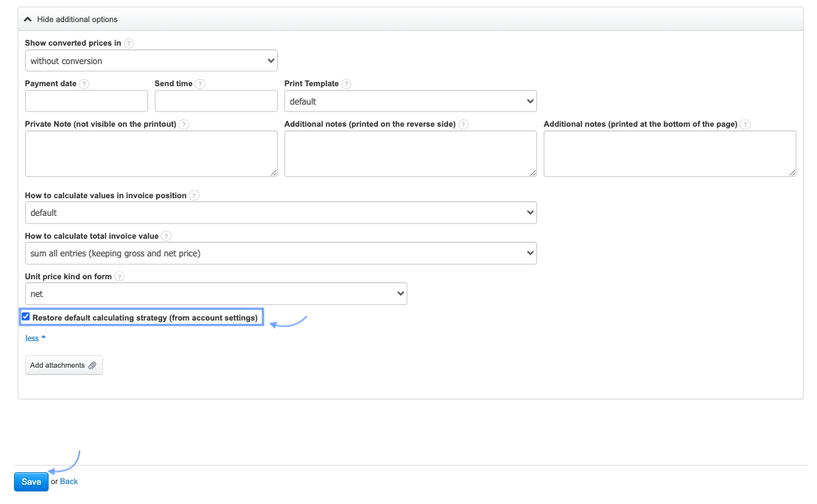
Task: Click the Back link
Action: point(69,482)
